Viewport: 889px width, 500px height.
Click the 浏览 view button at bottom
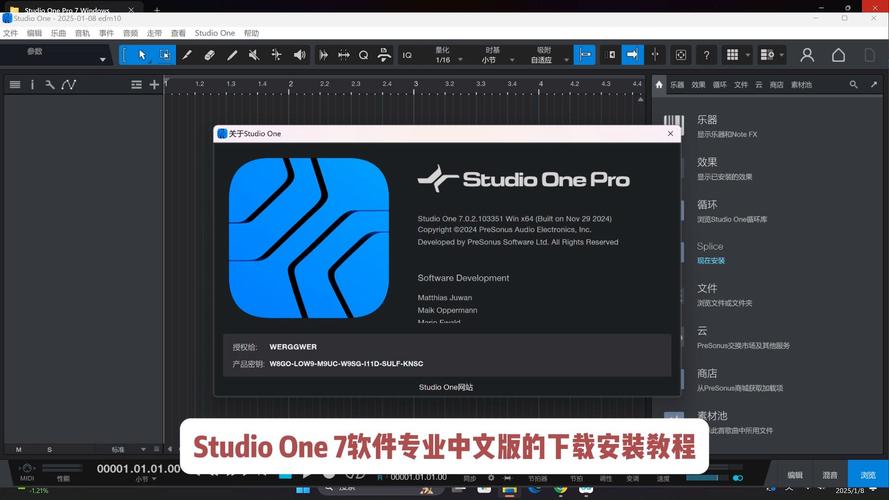pyautogui.click(x=867, y=475)
